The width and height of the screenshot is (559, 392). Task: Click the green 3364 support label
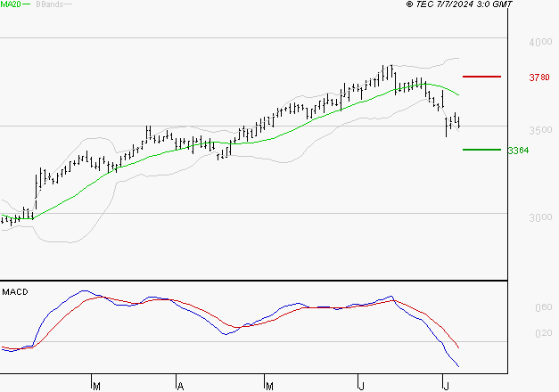click(x=518, y=151)
